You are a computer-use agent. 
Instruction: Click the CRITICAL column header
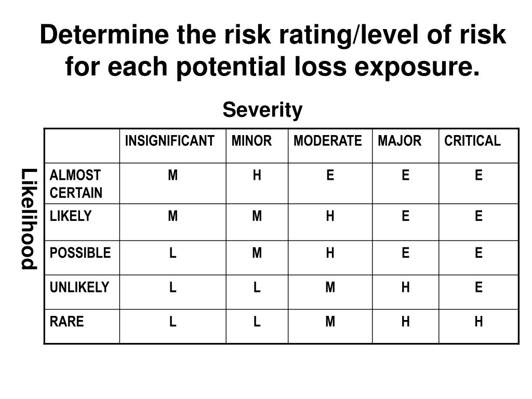472,141
